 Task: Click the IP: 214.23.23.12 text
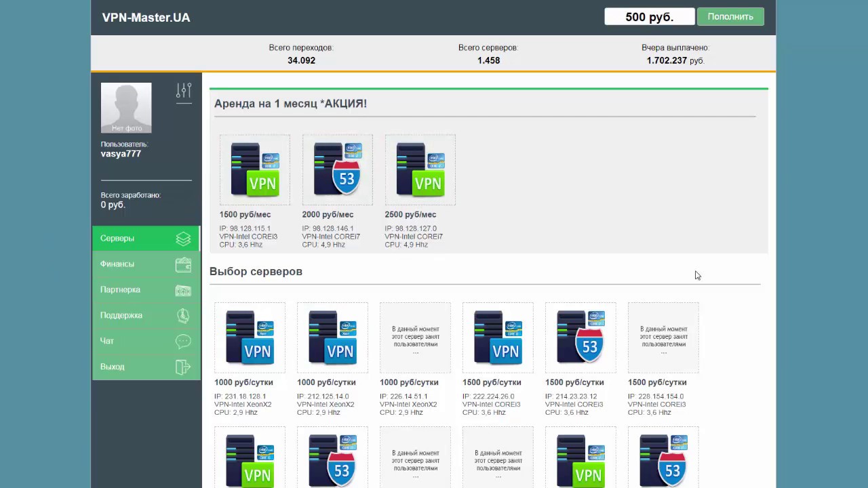tap(571, 396)
